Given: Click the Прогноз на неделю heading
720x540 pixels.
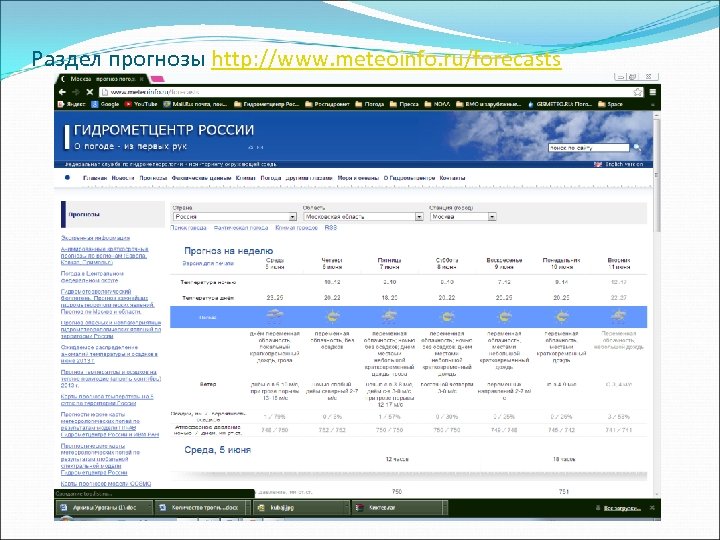Looking at the screenshot, I should click(x=229, y=251).
